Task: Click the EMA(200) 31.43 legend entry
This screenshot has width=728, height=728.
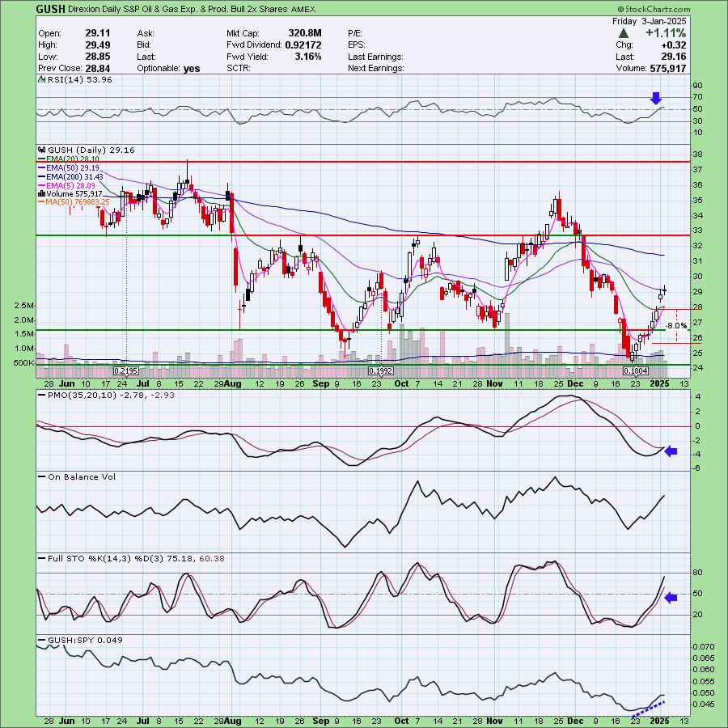Action: coord(70,177)
